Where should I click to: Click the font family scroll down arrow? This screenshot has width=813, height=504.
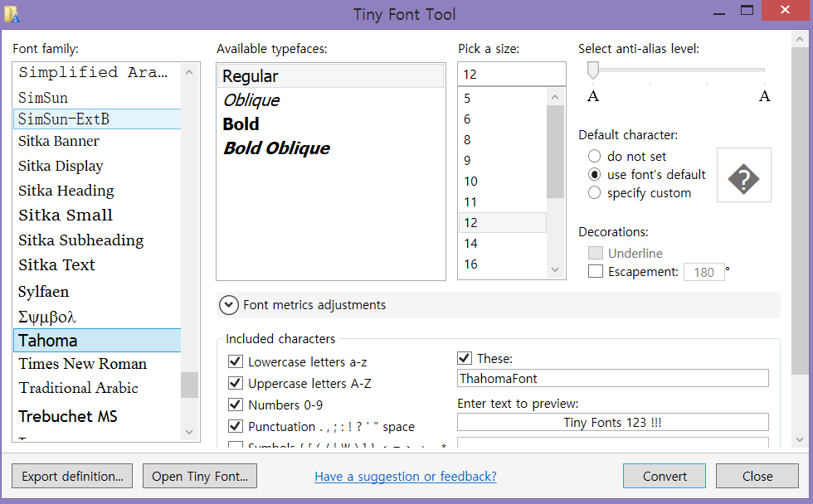[189, 432]
